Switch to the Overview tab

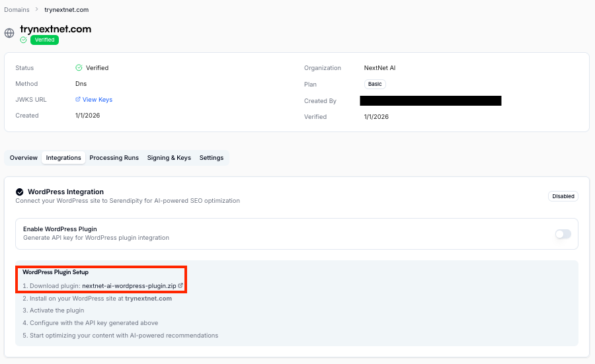24,158
